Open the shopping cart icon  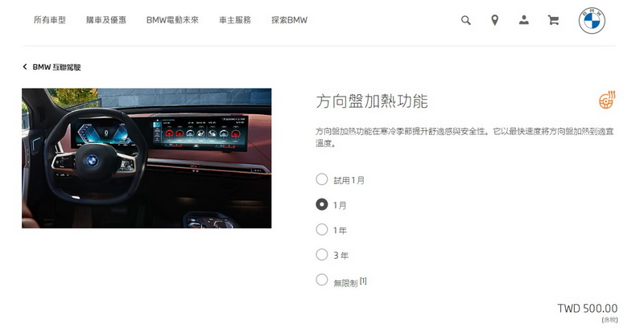(x=553, y=20)
